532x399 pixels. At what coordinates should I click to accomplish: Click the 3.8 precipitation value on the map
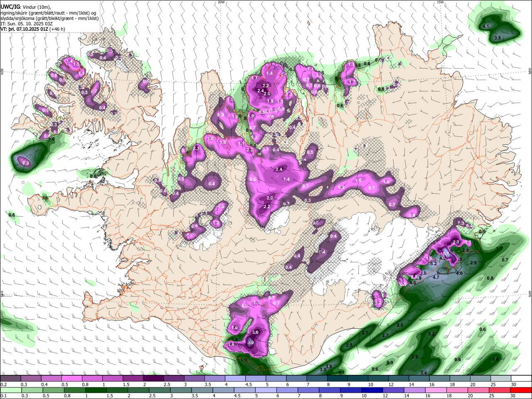tap(328, 366)
